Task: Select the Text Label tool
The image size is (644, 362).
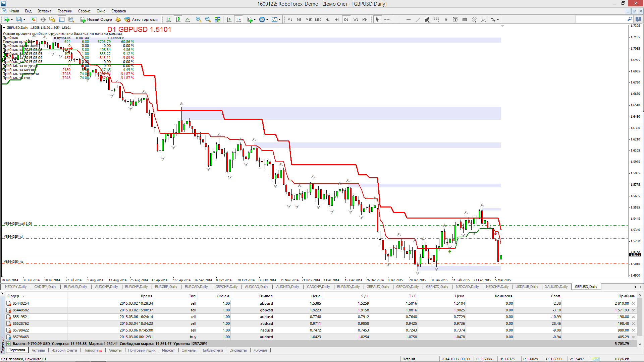Action: [x=455, y=19]
